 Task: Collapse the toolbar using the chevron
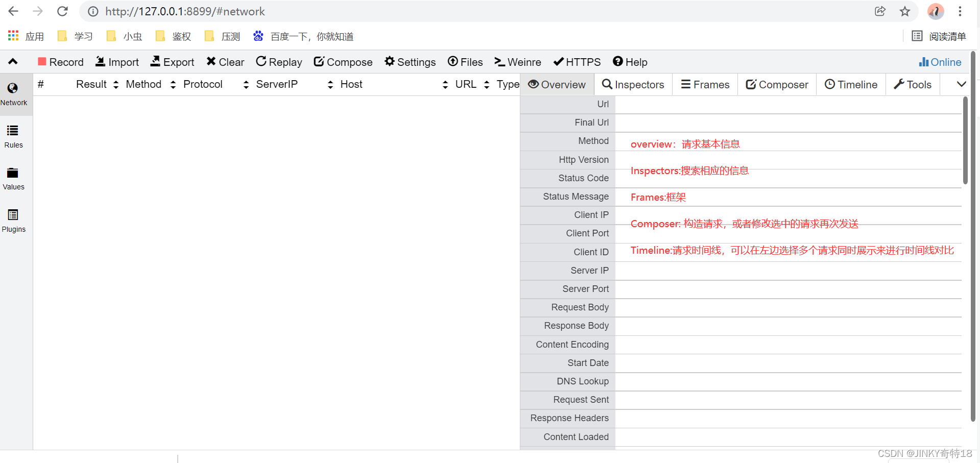[12, 61]
